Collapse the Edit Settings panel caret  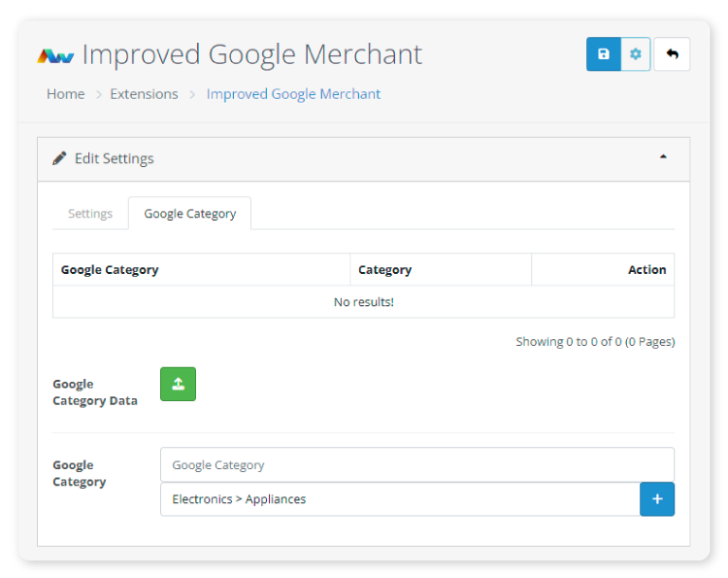(663, 156)
